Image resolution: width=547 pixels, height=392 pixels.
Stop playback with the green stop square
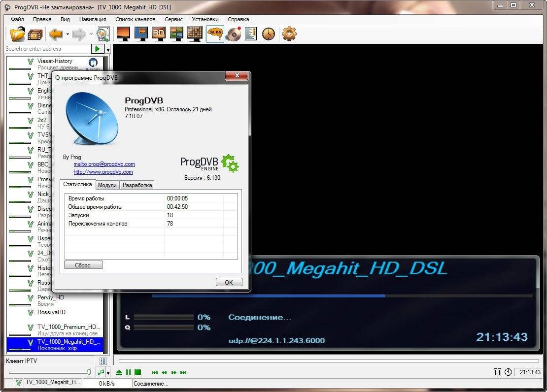click(138, 372)
